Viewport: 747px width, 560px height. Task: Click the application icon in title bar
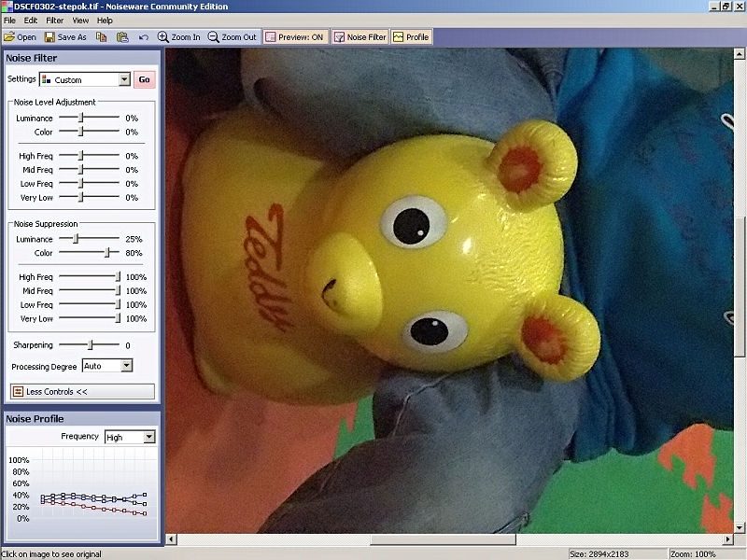(7, 7)
